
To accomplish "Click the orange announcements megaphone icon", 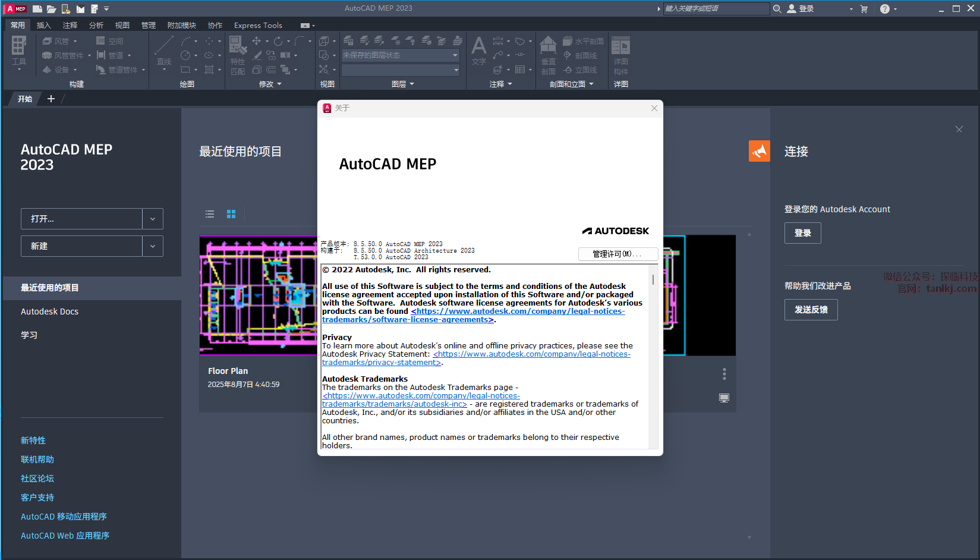I will (759, 151).
